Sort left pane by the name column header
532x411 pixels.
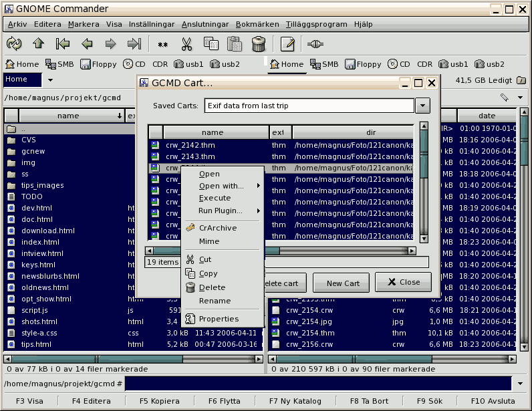coord(72,116)
